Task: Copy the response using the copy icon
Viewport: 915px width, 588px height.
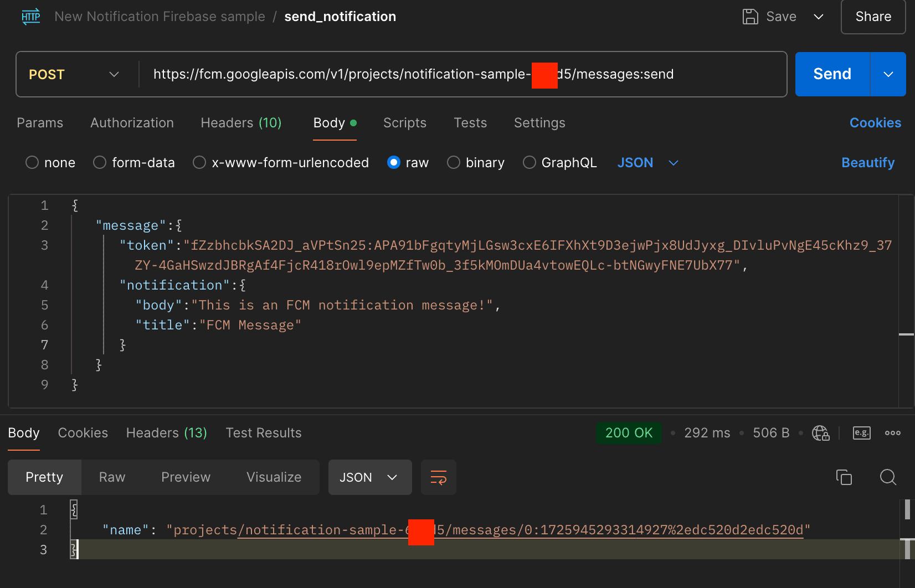Action: coord(844,477)
